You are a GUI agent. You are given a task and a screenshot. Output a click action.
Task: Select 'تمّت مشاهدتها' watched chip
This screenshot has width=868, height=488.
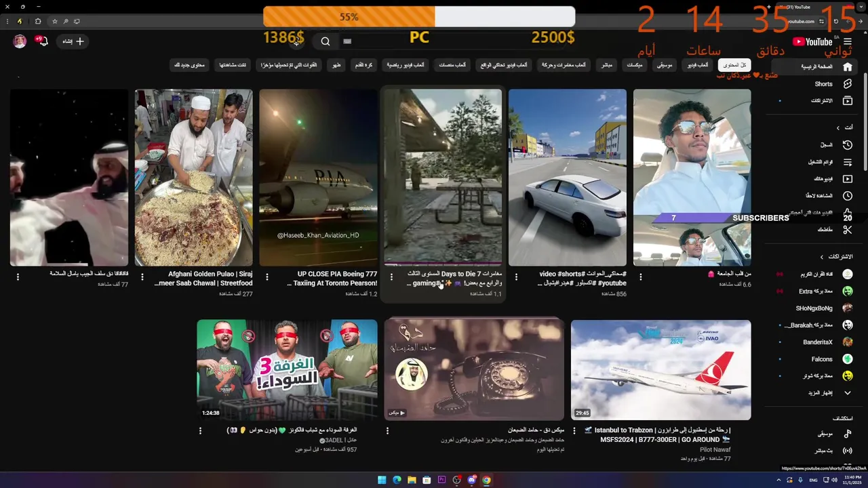click(233, 65)
